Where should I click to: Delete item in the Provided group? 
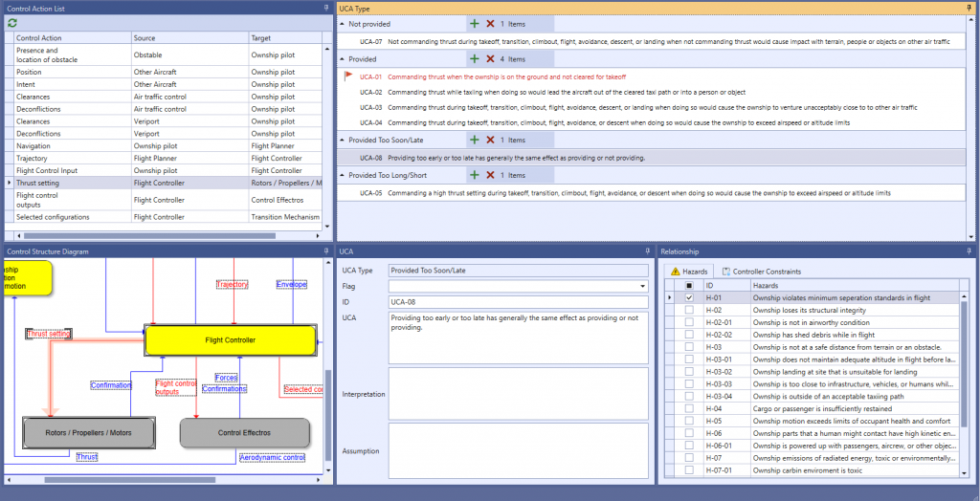[x=490, y=58]
